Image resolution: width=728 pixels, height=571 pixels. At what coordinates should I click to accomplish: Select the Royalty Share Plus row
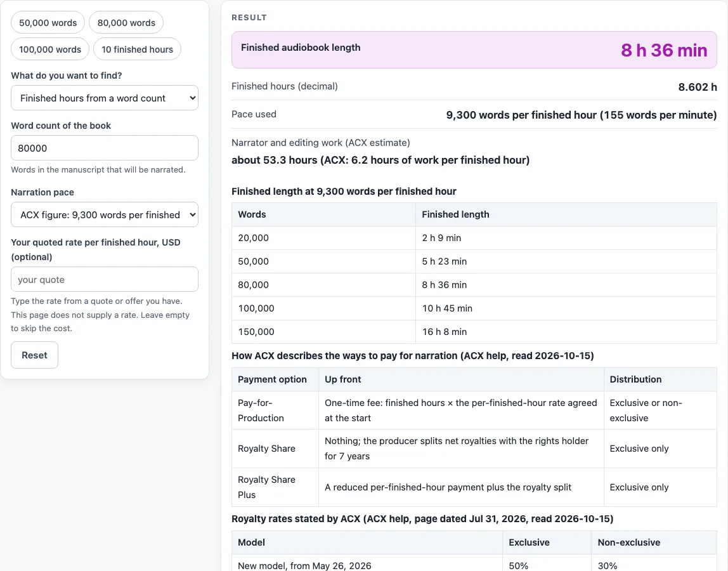point(474,487)
